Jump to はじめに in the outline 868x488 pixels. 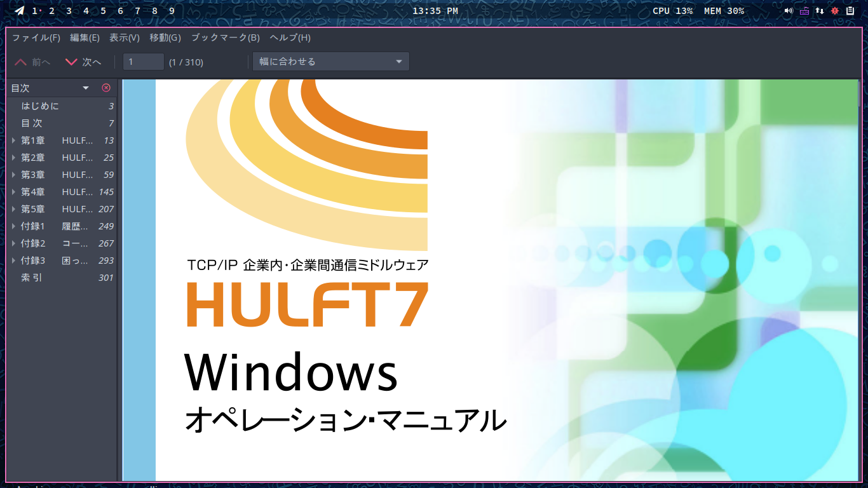coord(62,106)
